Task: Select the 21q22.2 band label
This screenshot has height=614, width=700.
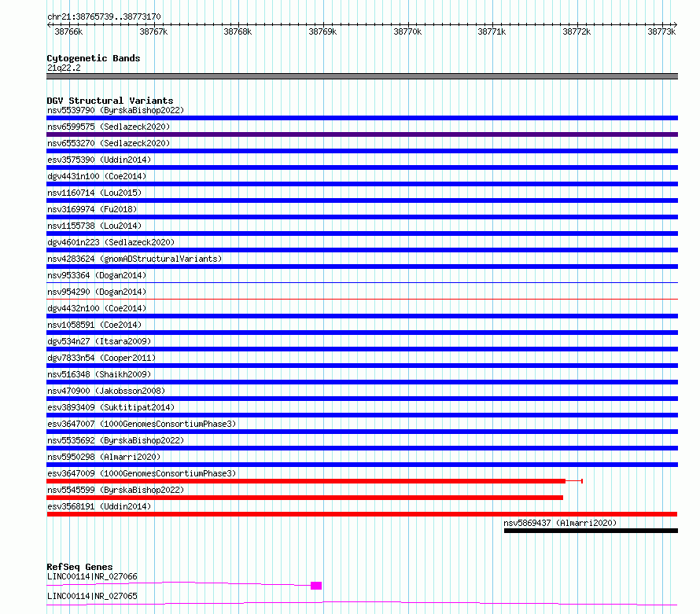Action: (x=64, y=68)
